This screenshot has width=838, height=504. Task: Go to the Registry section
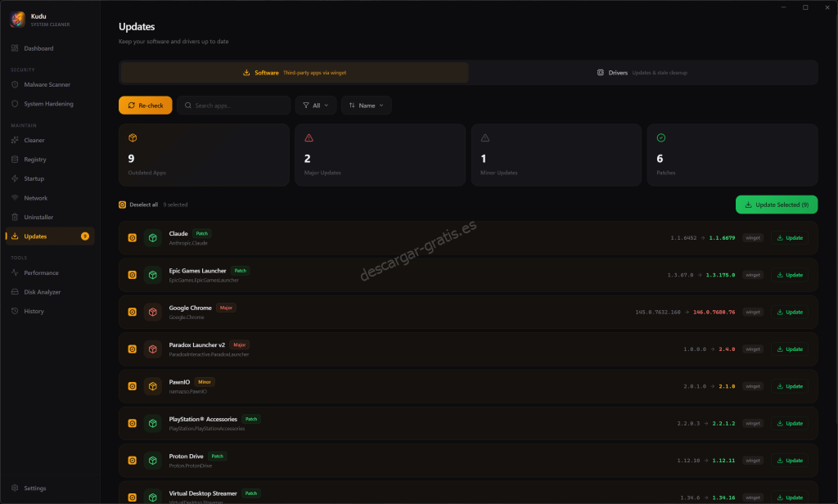click(50, 160)
